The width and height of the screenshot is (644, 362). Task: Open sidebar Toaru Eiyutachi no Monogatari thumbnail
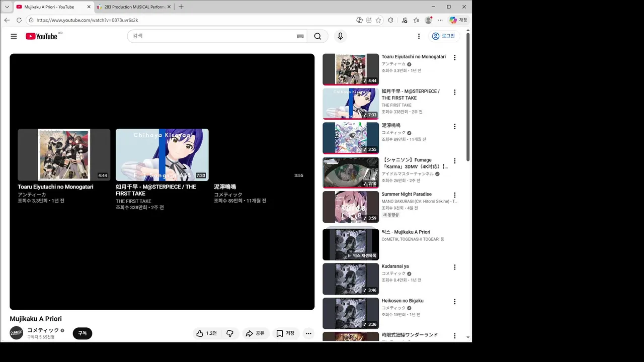[x=351, y=69]
